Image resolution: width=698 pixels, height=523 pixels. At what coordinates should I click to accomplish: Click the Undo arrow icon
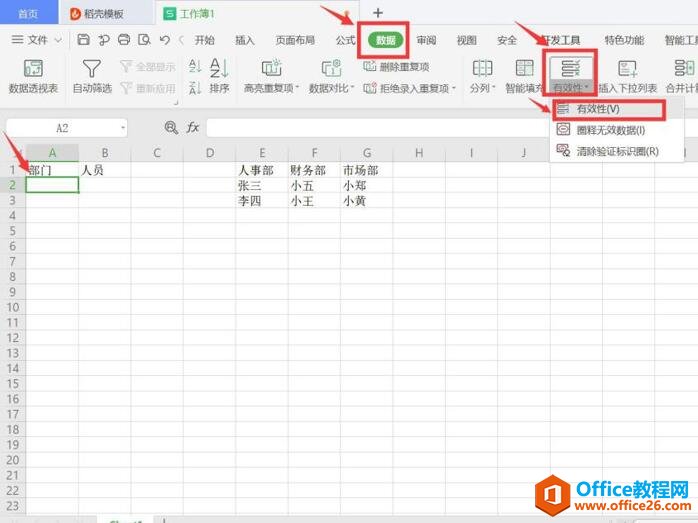(x=165, y=40)
